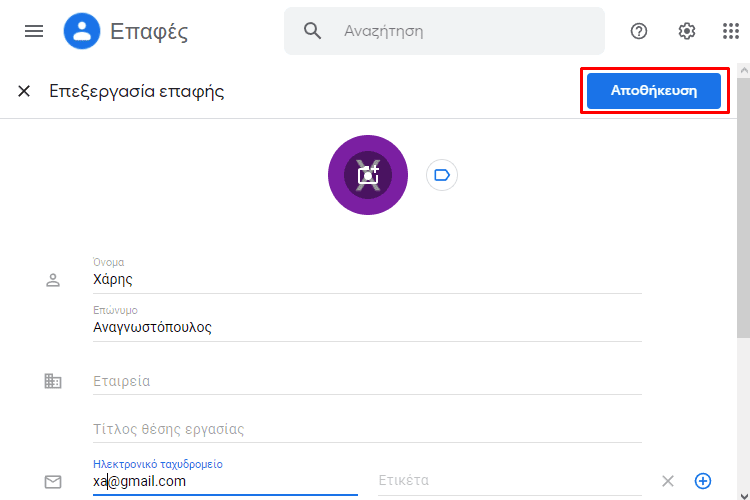Click the Contacts app logo
The height and width of the screenshot is (500, 750).
82,31
